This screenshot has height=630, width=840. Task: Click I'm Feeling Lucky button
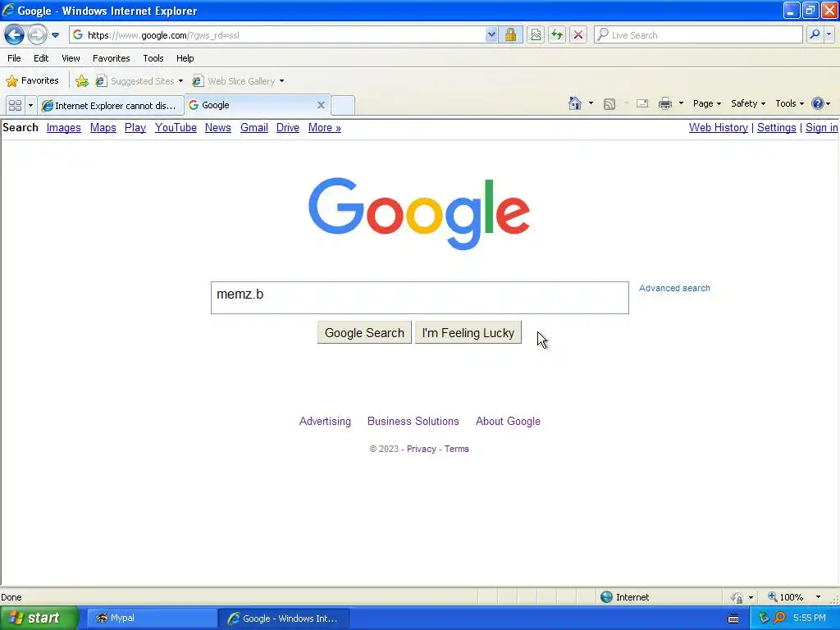click(468, 333)
